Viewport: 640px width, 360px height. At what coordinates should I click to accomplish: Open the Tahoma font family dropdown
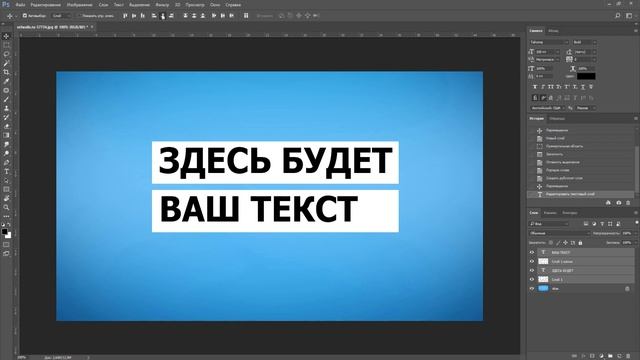[x=549, y=42]
